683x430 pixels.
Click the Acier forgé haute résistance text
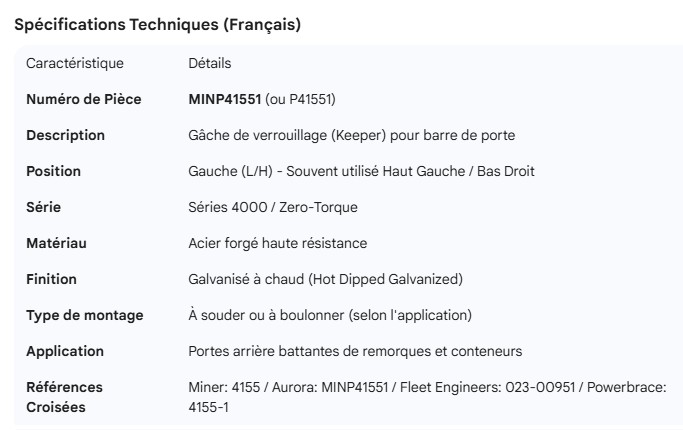pyautogui.click(x=277, y=243)
